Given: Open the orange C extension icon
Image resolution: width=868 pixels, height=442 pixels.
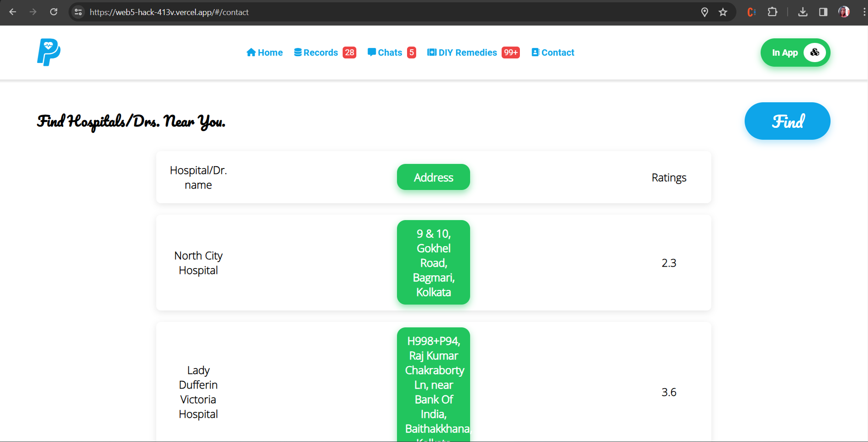Looking at the screenshot, I should [752, 12].
